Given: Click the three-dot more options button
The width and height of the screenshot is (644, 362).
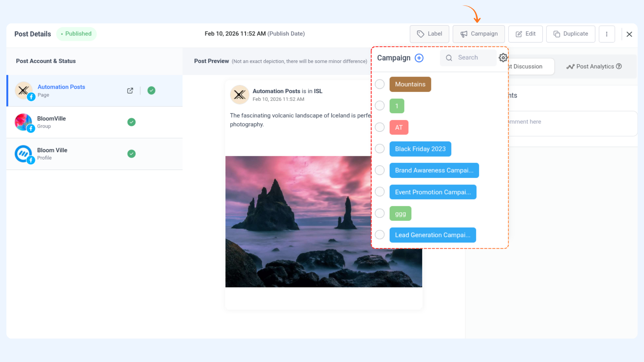Looking at the screenshot, I should pos(606,34).
